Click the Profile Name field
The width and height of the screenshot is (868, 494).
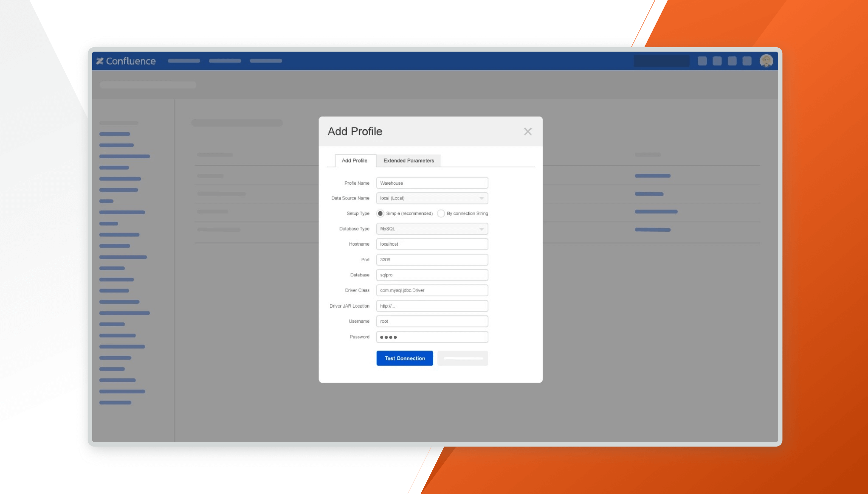click(x=432, y=183)
